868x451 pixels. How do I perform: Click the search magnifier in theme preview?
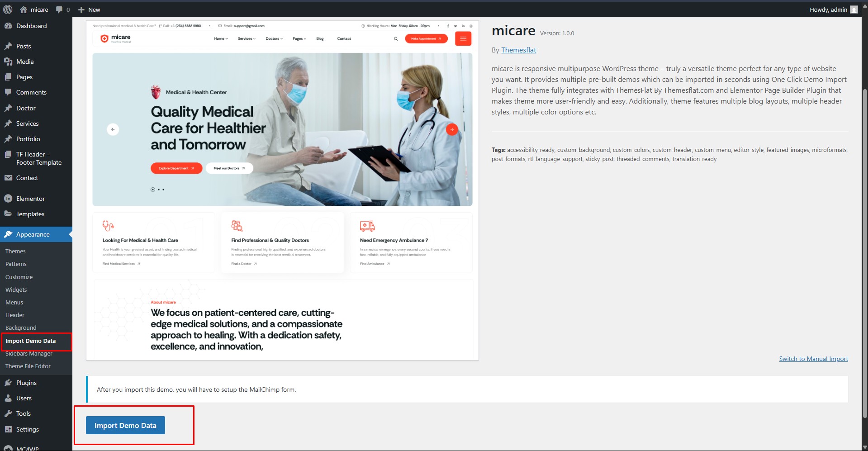coord(396,39)
